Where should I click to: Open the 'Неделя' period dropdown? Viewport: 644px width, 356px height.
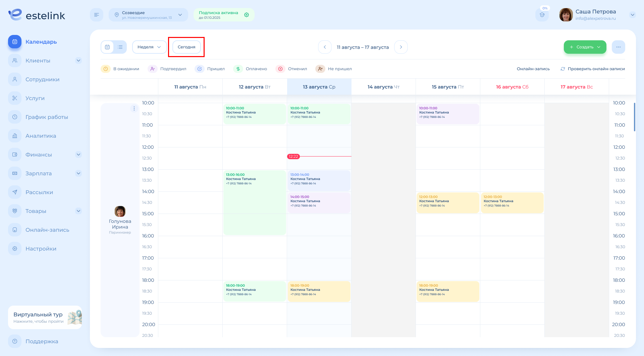(x=149, y=47)
